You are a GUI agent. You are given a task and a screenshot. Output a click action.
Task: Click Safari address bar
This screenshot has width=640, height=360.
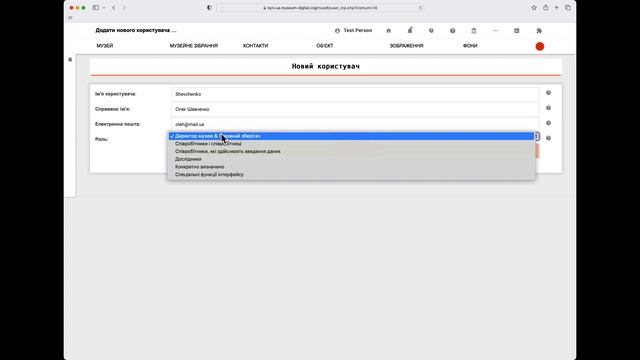tap(320, 8)
